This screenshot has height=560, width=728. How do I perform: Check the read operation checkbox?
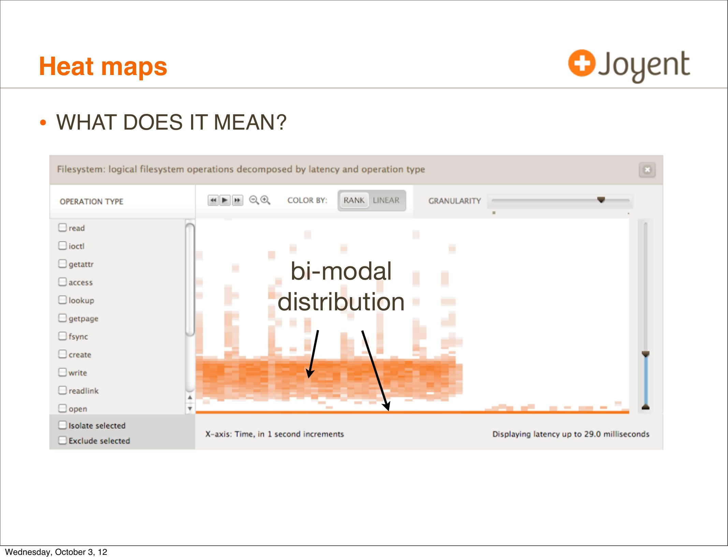62,227
